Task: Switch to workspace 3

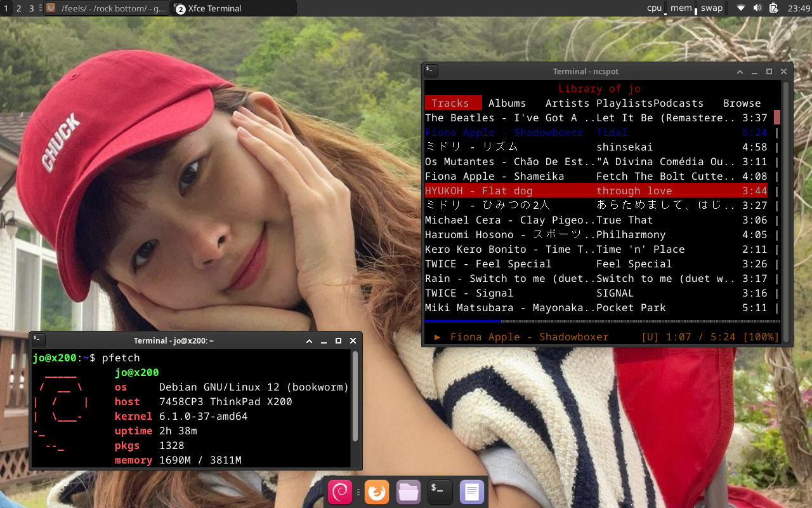Action: point(31,8)
